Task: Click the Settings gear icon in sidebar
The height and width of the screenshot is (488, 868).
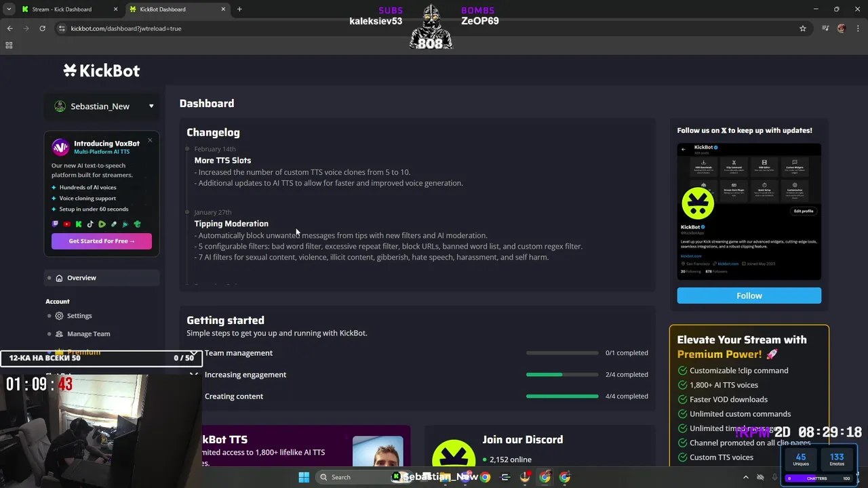Action: click(59, 316)
